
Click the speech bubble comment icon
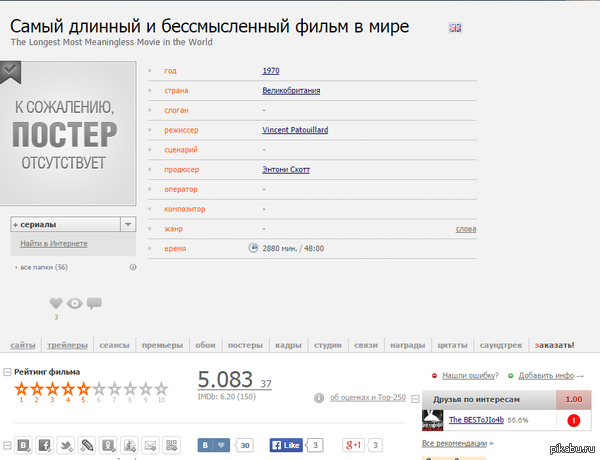click(x=94, y=303)
